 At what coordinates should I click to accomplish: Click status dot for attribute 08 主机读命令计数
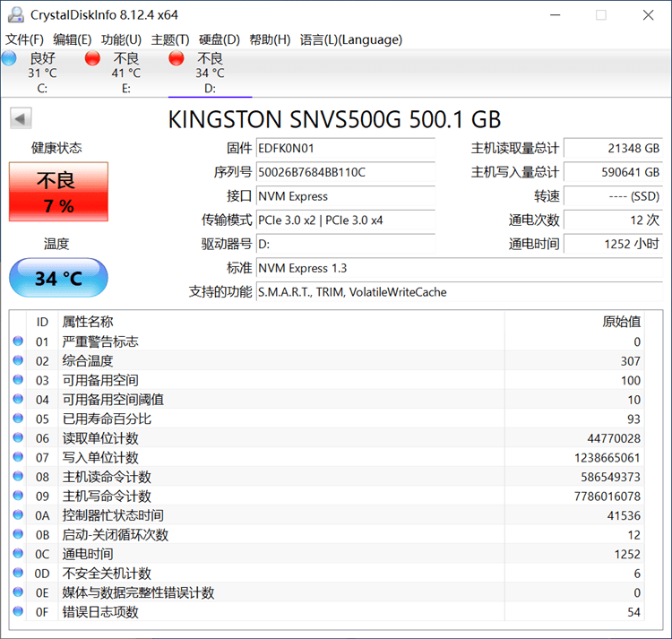tap(18, 476)
